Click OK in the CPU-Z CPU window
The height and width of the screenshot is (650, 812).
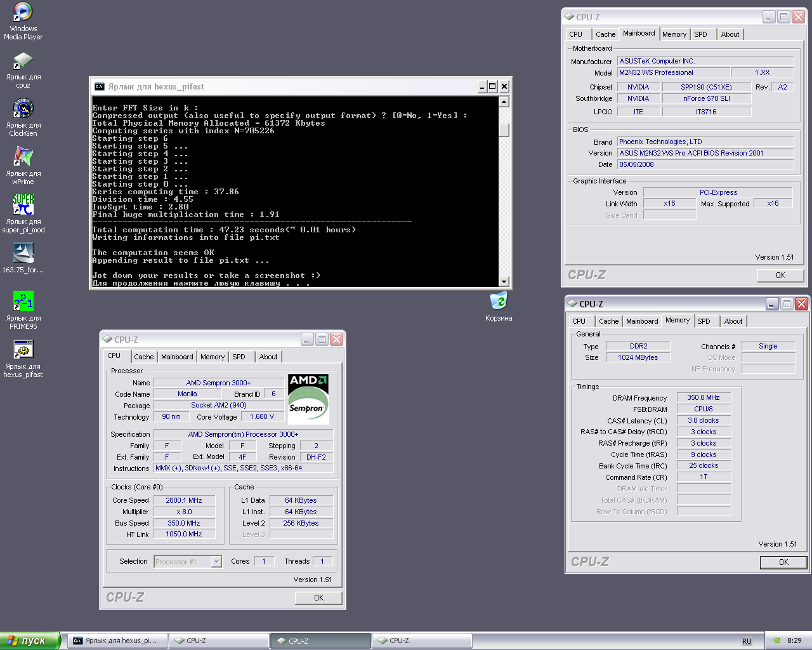(x=318, y=598)
